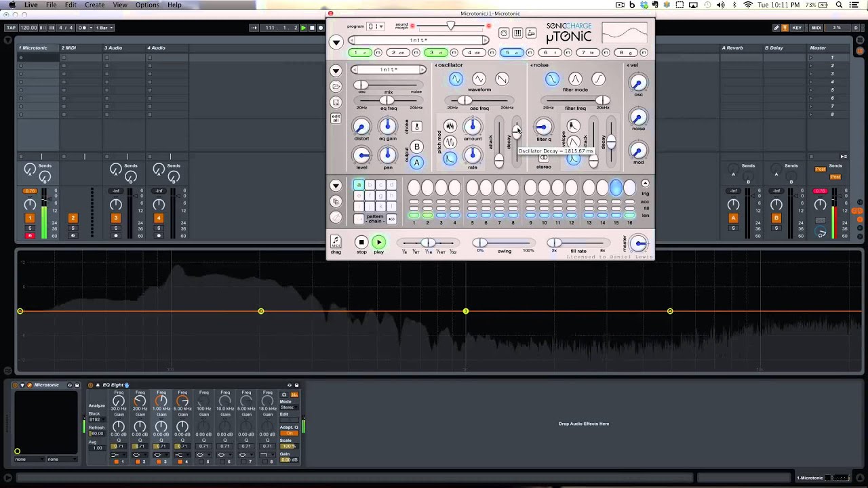Toggle mute for drum channel 5
The image size is (868, 488).
pyautogui.click(x=530, y=53)
